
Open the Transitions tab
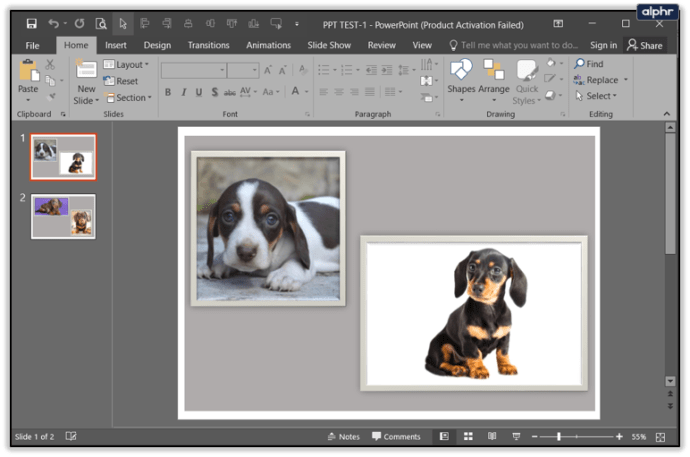coord(208,45)
